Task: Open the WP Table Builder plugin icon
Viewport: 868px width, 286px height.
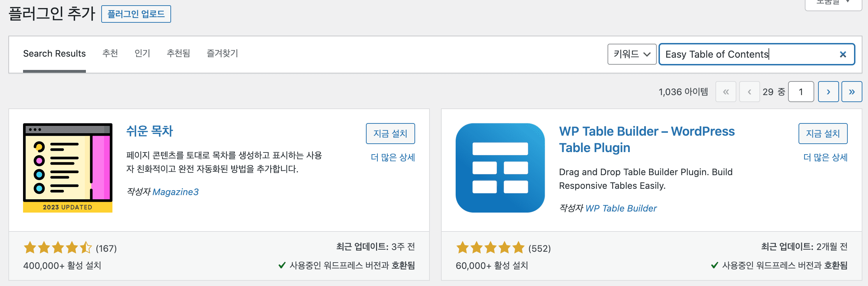Action: pos(500,168)
